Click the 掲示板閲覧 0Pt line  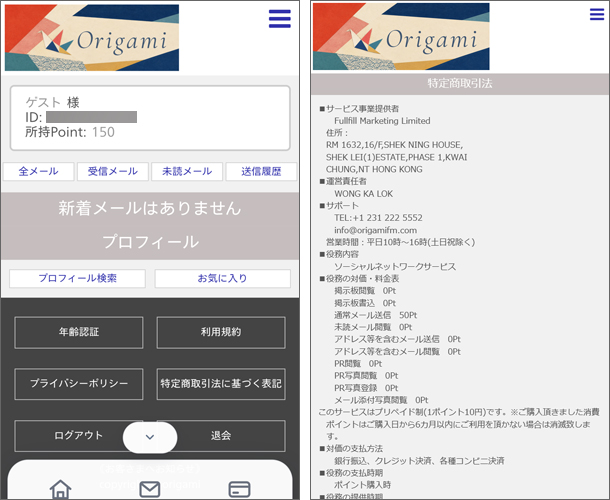point(365,291)
